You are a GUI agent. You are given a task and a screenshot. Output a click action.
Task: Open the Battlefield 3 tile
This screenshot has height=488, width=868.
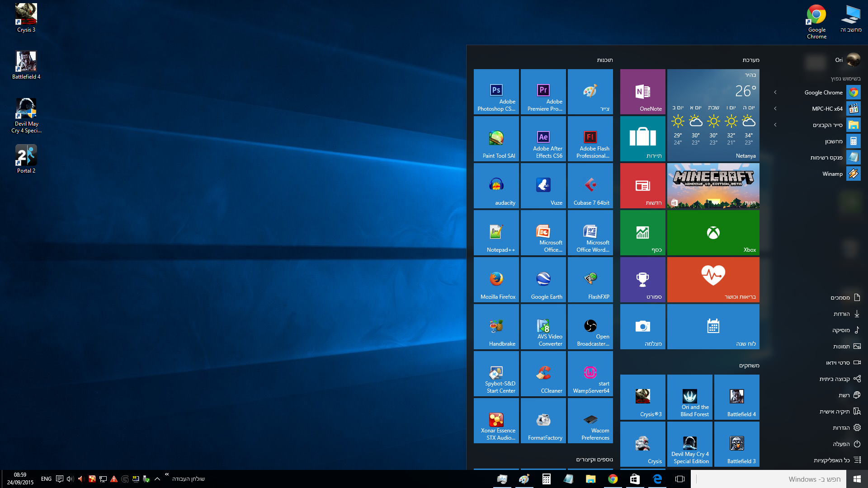pos(737,444)
